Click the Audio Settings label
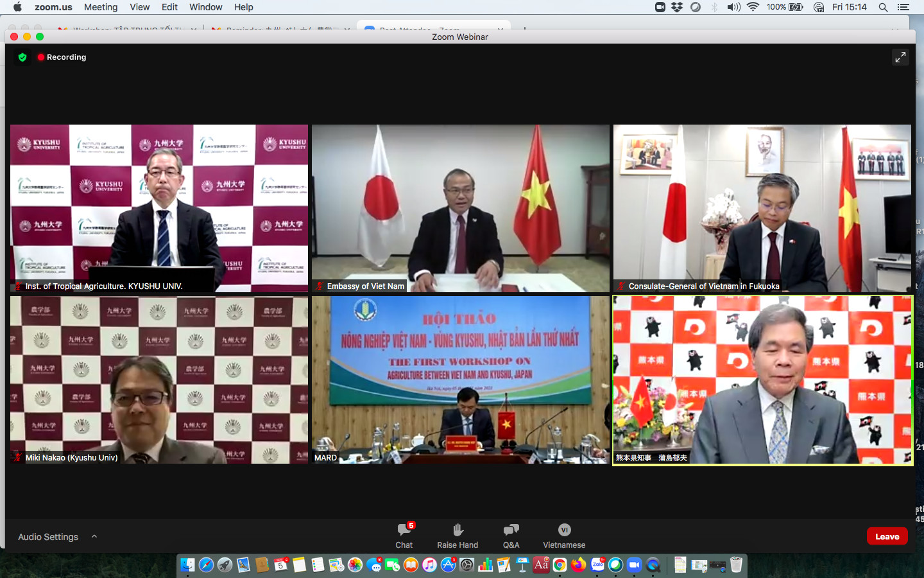The image size is (924, 578). click(x=48, y=536)
